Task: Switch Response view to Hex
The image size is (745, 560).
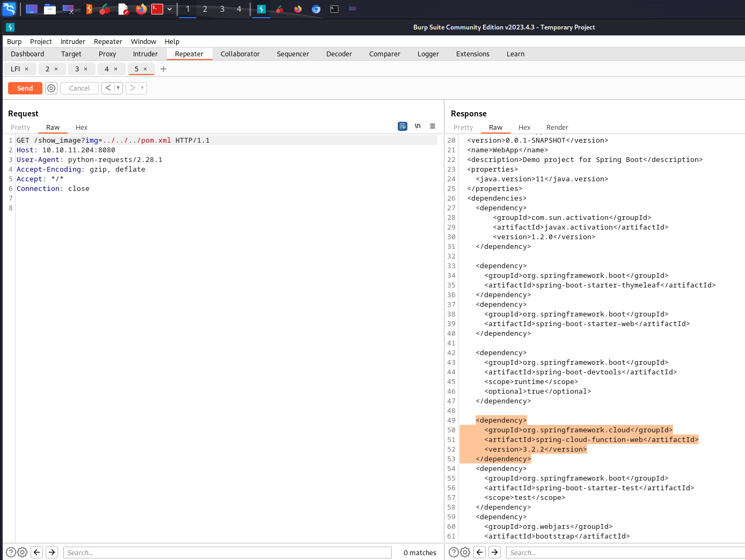Action: tap(524, 128)
